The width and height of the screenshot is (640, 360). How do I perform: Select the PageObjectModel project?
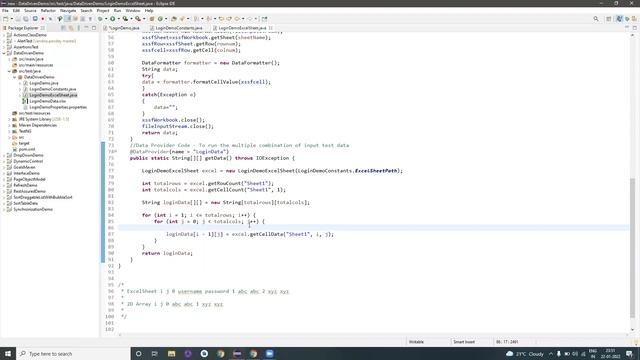pos(29,179)
